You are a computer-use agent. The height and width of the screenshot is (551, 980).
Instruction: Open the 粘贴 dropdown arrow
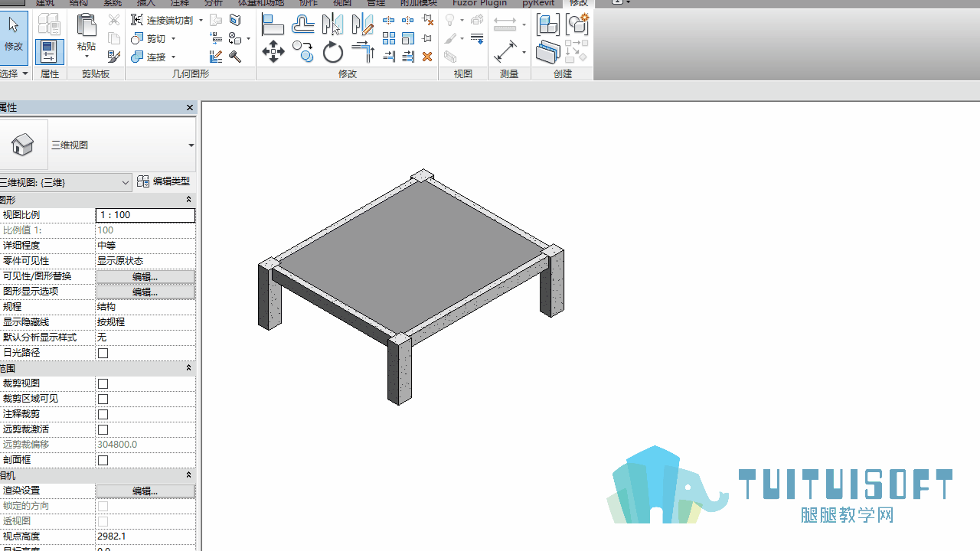pyautogui.click(x=87, y=57)
